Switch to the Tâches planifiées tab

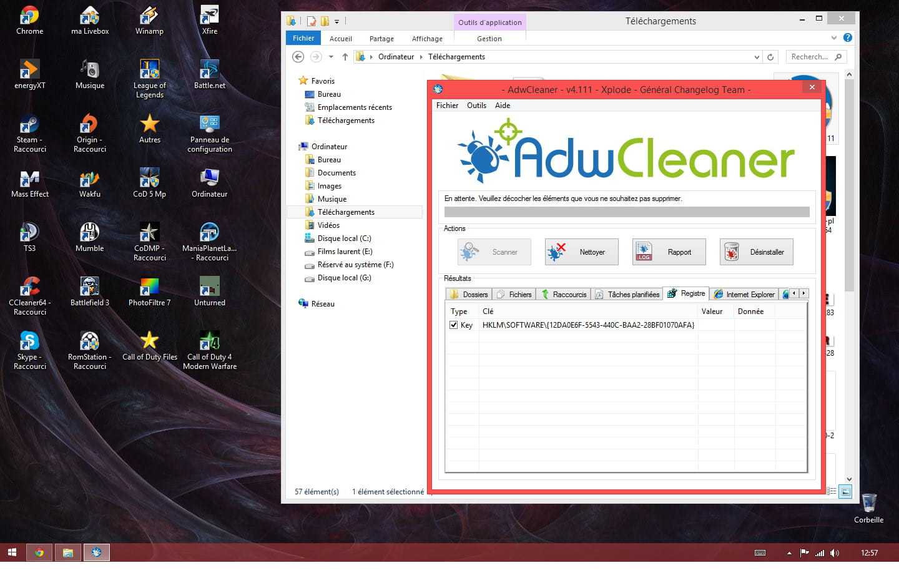[627, 294]
